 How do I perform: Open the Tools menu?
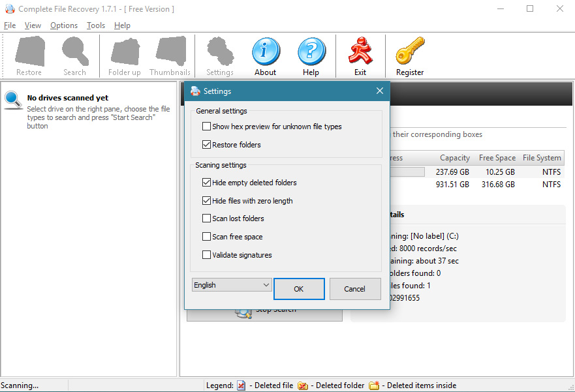pyautogui.click(x=96, y=25)
